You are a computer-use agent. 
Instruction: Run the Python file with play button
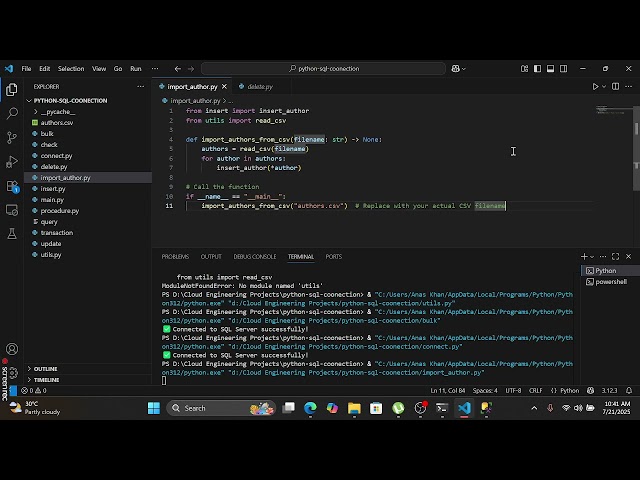(596, 87)
